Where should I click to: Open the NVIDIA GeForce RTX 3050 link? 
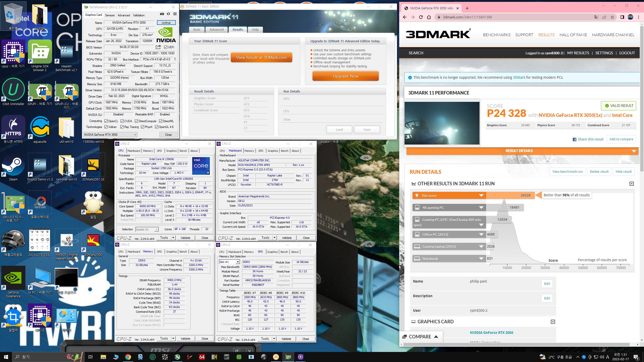(491, 333)
